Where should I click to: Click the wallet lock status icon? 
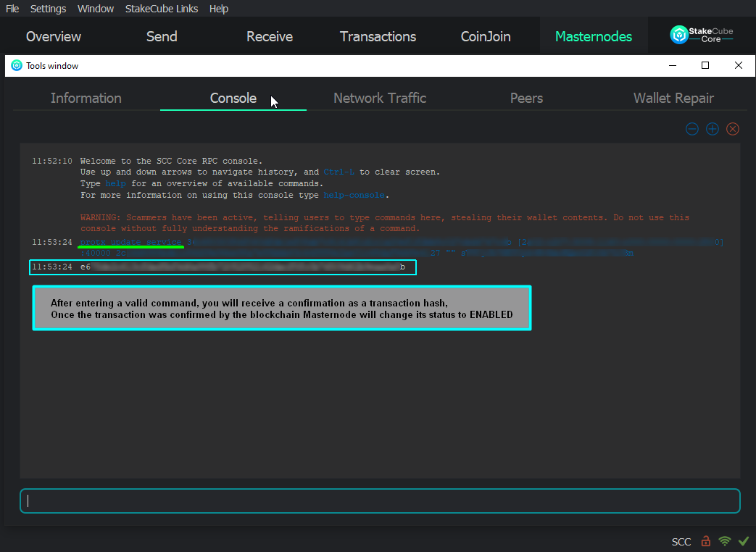(706, 541)
